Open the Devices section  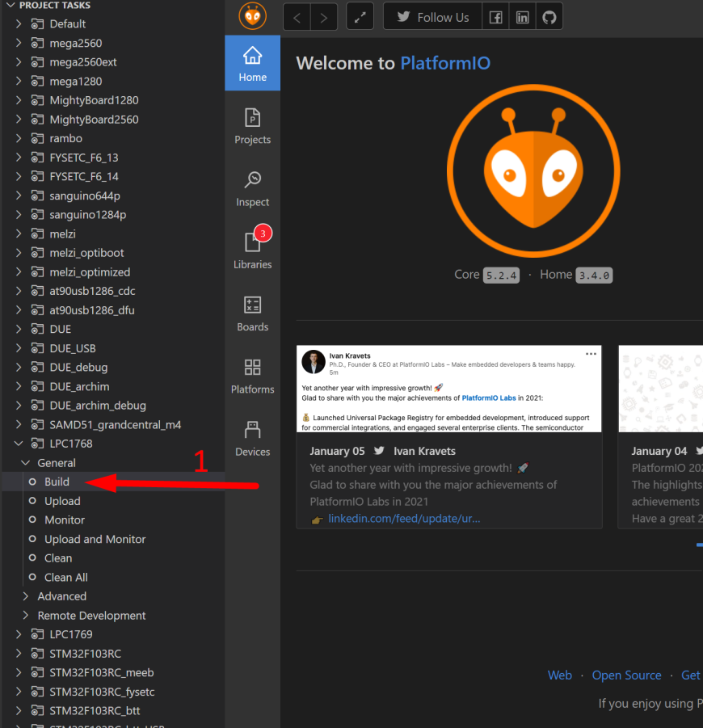click(x=253, y=438)
